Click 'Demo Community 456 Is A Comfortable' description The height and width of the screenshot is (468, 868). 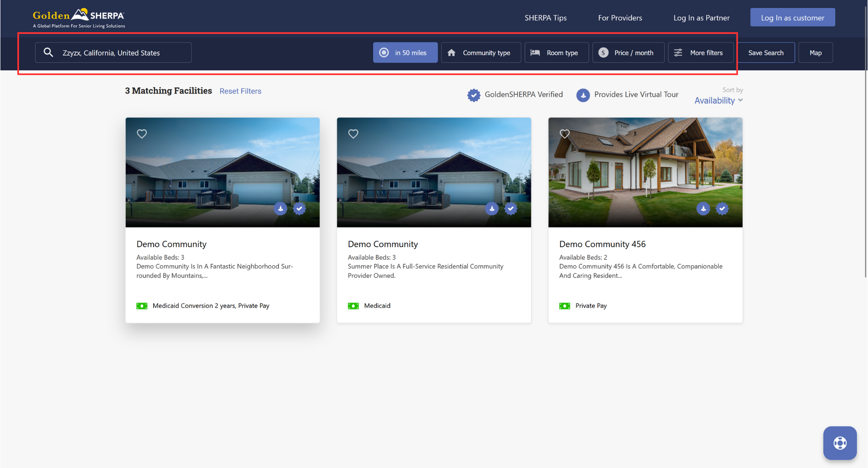tap(641, 271)
